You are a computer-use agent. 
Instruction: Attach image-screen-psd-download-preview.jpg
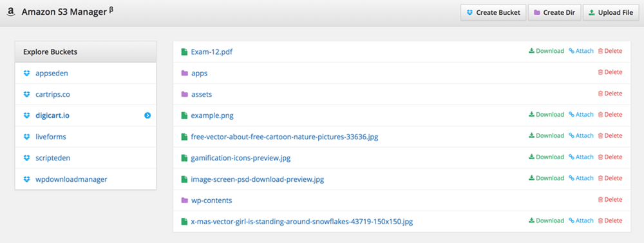[581, 178]
